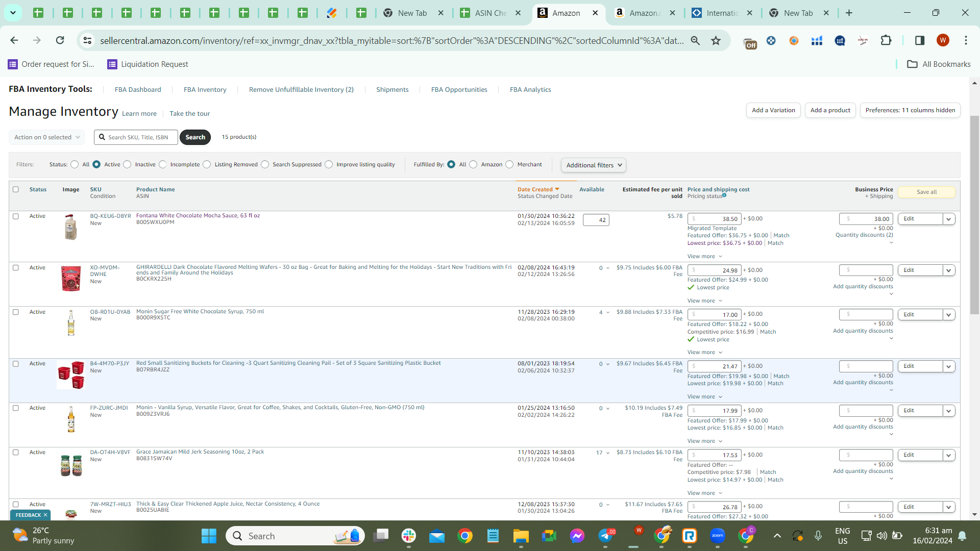980x551 pixels.
Task: Expand Quantity discounts (2) for Fontana row
Action: click(x=864, y=235)
